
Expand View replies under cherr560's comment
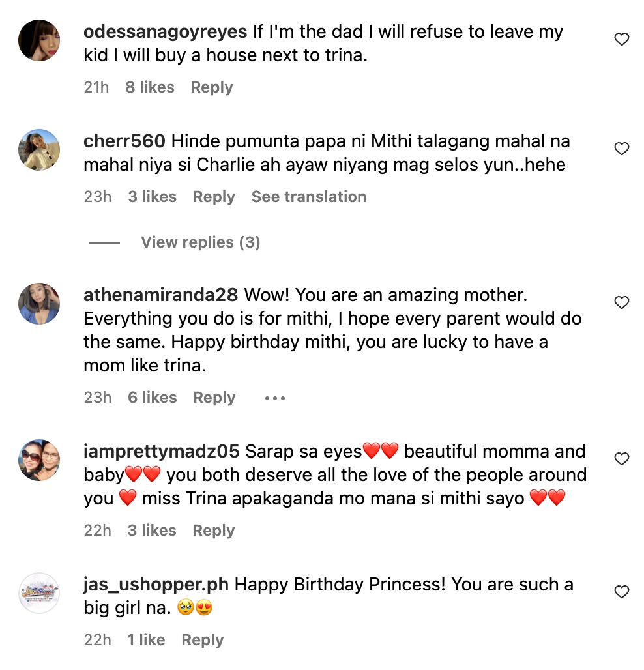(199, 242)
